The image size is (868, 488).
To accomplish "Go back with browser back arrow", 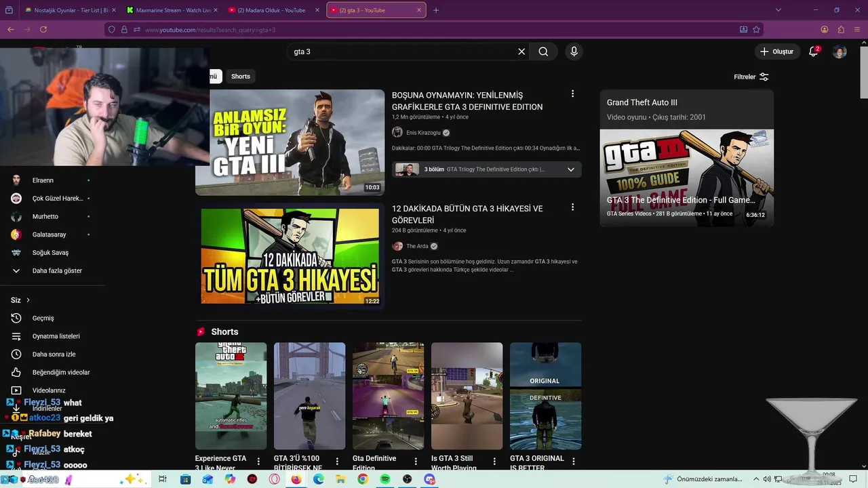I will click(x=11, y=29).
